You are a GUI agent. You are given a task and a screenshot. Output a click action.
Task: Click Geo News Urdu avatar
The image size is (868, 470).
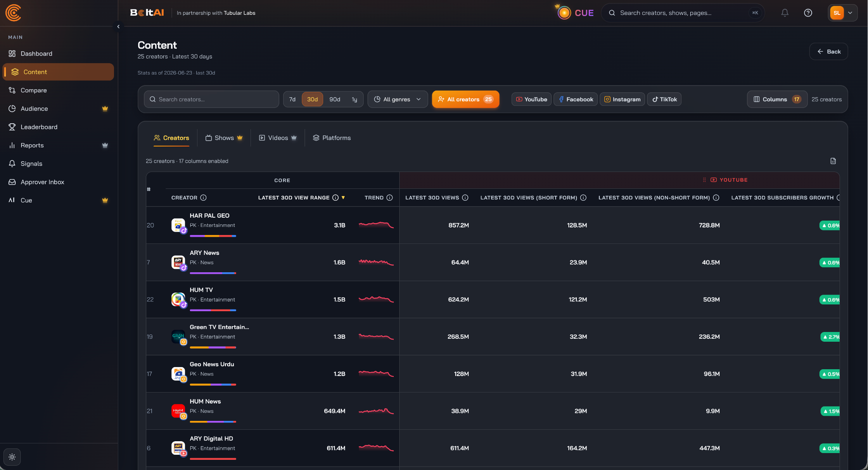pyautogui.click(x=178, y=374)
